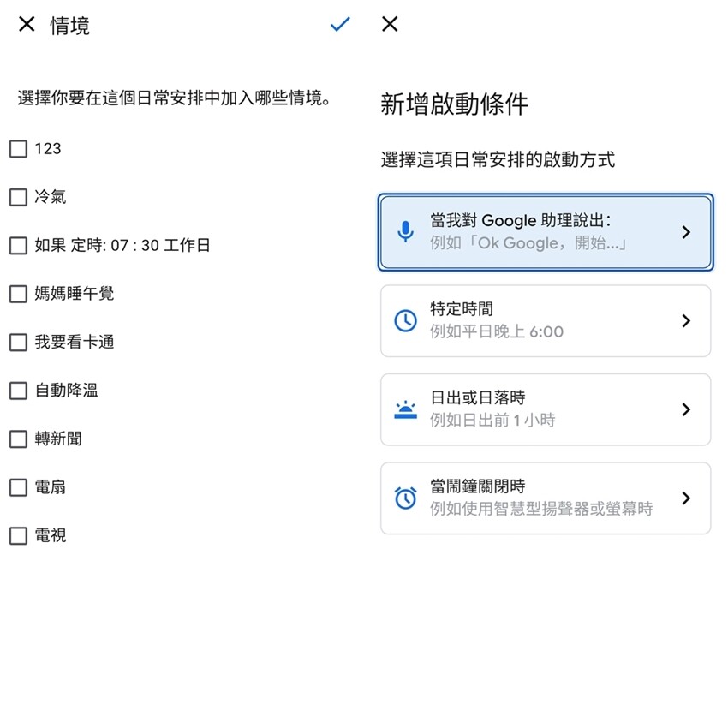
Task: Click the sunrise icon for 日出或日落時
Action: click(405, 409)
